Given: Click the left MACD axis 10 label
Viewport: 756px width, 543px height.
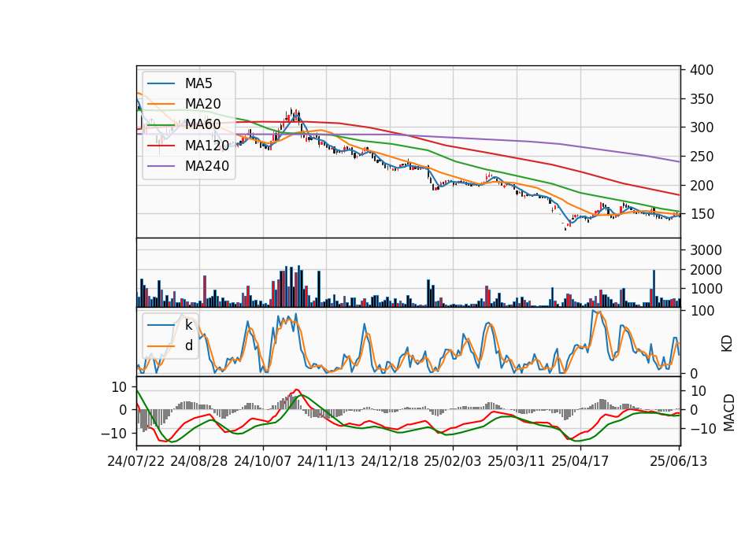Looking at the screenshot, I should pyautogui.click(x=119, y=387).
